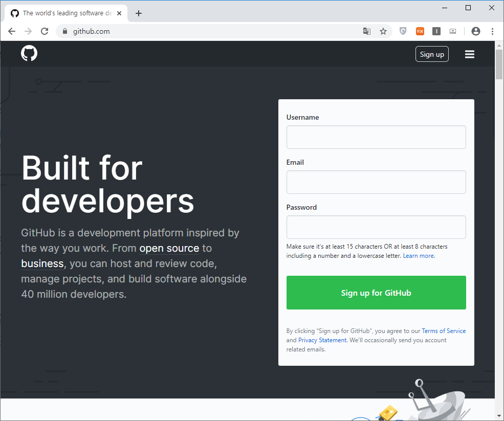The height and width of the screenshot is (421, 504).
Task: Open the gray screen extension icon
Action: pyautogui.click(x=453, y=31)
